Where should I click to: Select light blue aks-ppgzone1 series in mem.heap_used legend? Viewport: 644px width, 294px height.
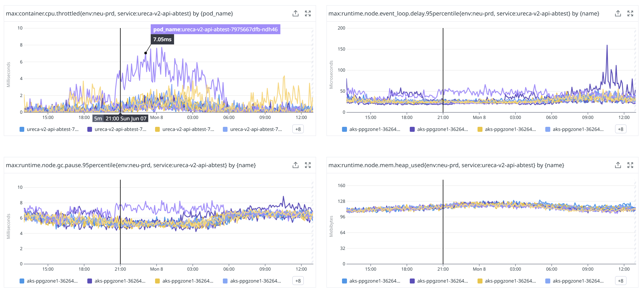pyautogui.click(x=574, y=281)
